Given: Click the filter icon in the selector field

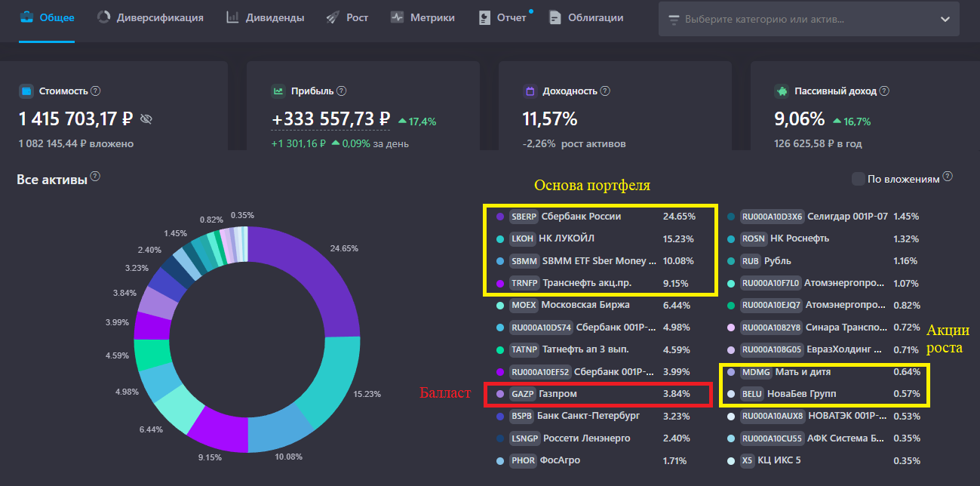Looking at the screenshot, I should point(674,20).
